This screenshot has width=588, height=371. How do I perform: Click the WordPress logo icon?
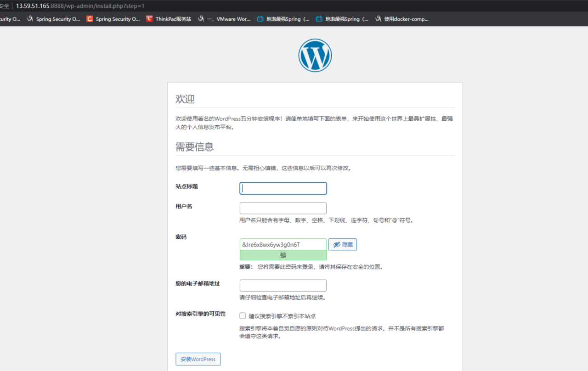(x=315, y=55)
